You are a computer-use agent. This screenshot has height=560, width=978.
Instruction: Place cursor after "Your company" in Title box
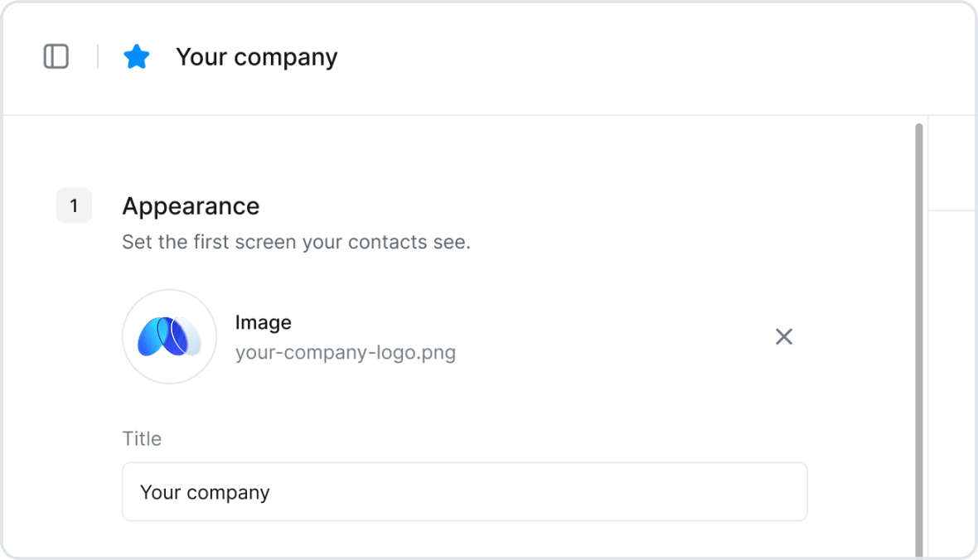coord(271,492)
